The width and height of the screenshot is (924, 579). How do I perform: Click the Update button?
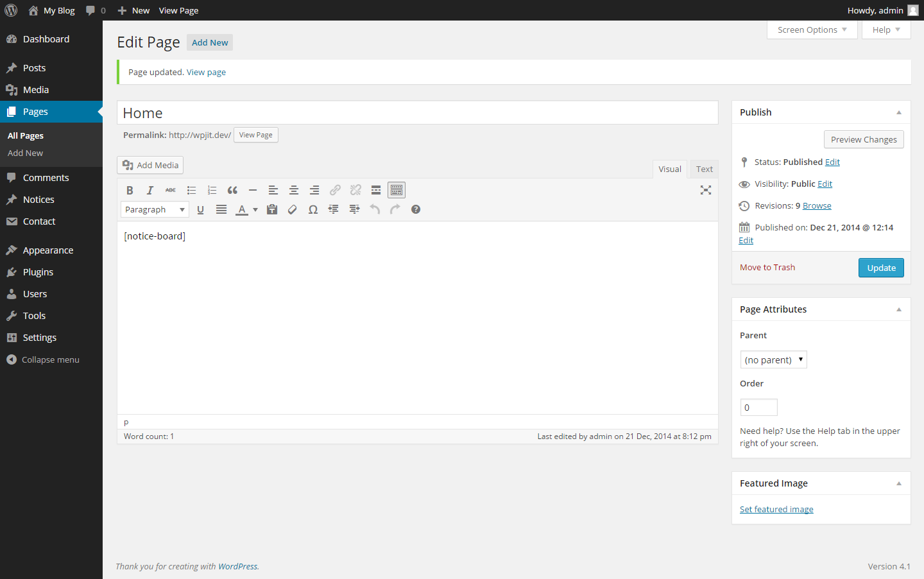pos(881,268)
